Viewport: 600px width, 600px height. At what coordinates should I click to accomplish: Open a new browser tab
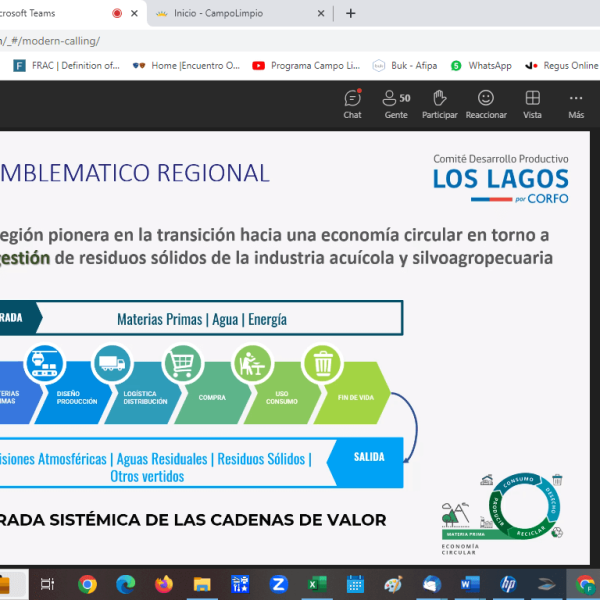[x=350, y=14]
